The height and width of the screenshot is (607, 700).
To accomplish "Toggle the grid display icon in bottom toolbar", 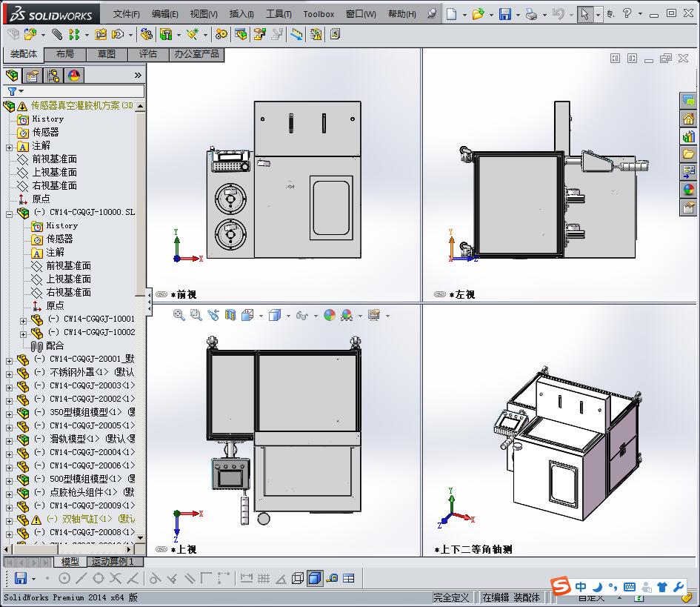I will [264, 578].
